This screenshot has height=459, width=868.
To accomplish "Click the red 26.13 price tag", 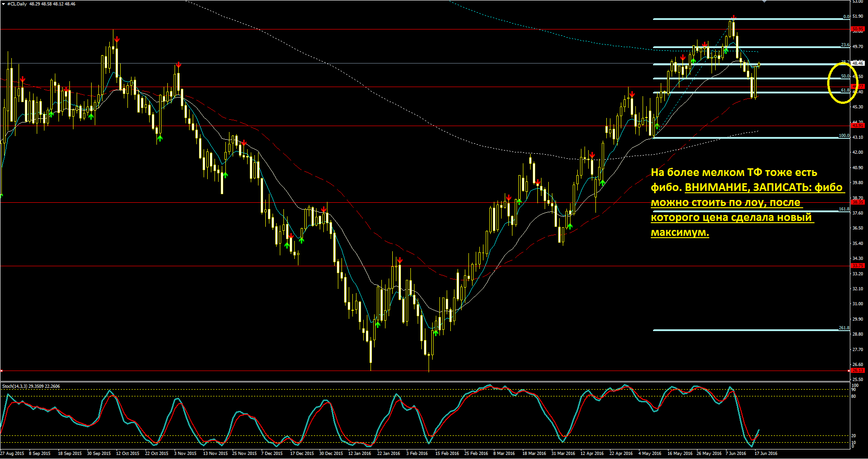I will [858, 371].
